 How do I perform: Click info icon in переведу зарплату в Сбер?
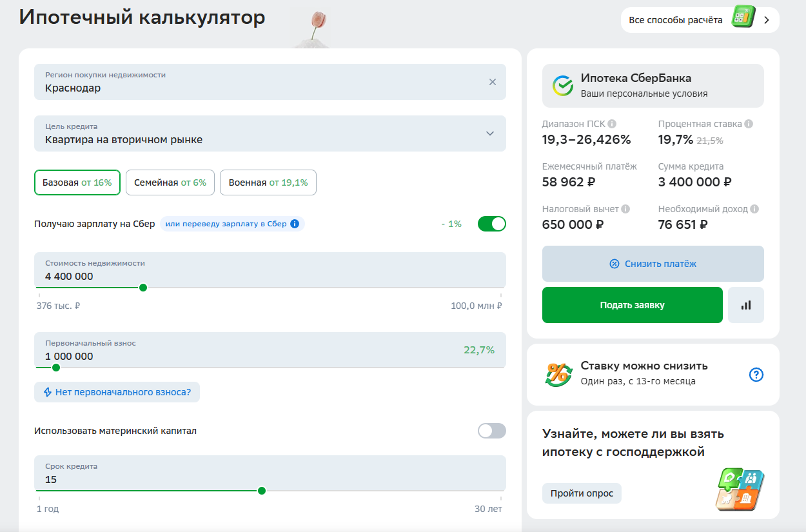pos(295,224)
